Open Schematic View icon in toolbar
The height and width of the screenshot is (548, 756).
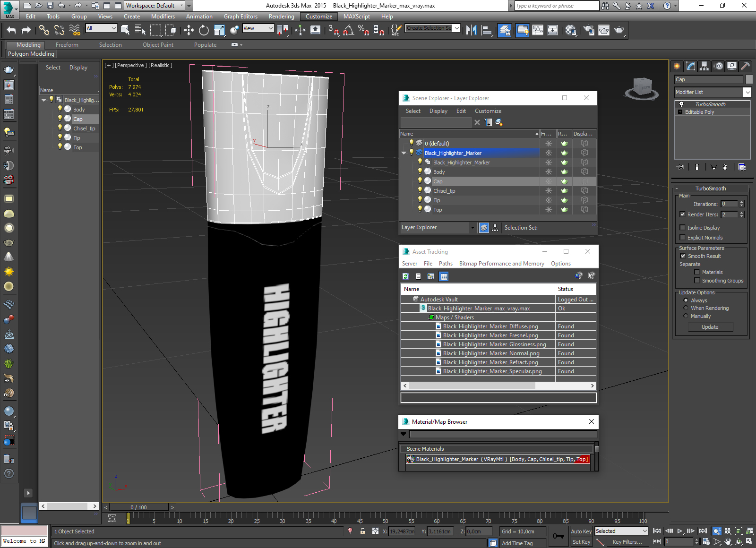(x=553, y=30)
